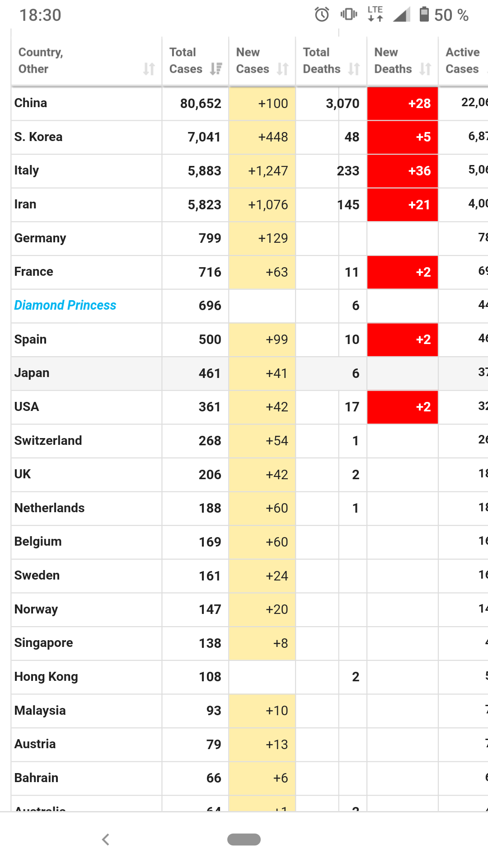488x868 pixels.
Task: Click the Country, Other header text
Action: point(41,61)
